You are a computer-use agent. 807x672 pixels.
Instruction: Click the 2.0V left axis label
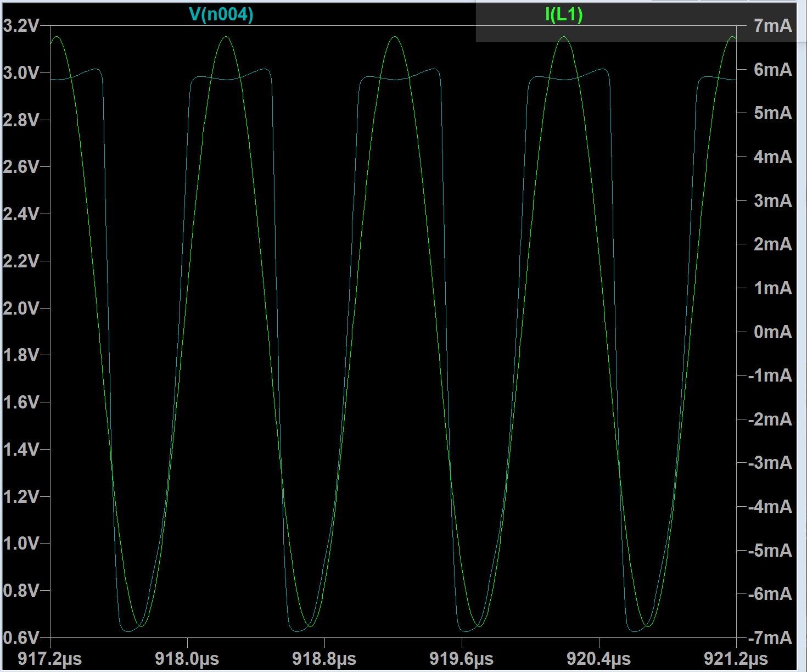click(x=21, y=308)
